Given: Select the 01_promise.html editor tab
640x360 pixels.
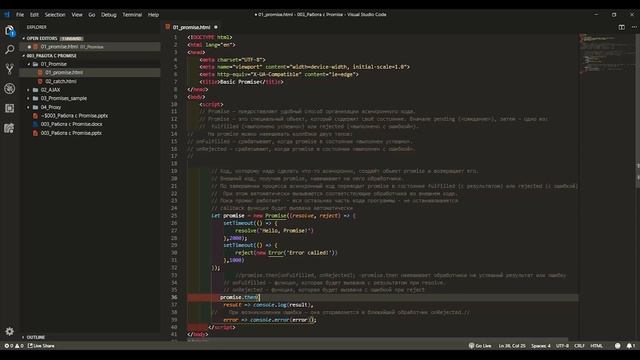Looking at the screenshot, I should point(191,27).
